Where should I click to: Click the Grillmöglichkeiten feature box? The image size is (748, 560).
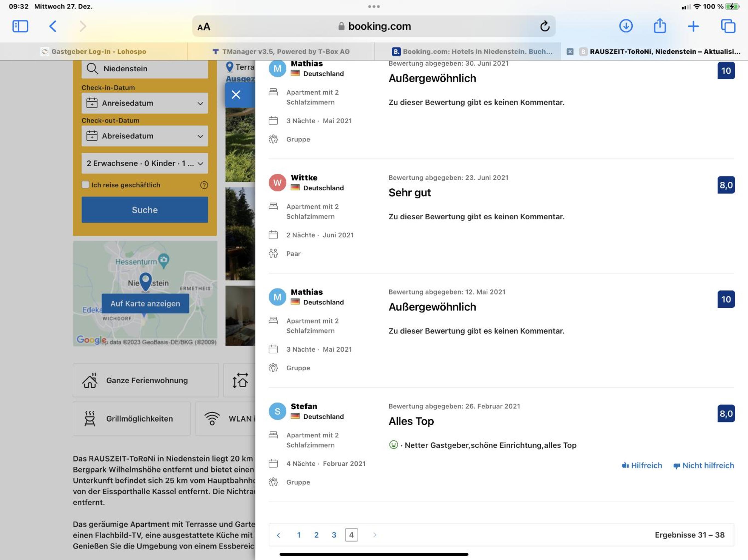(131, 418)
